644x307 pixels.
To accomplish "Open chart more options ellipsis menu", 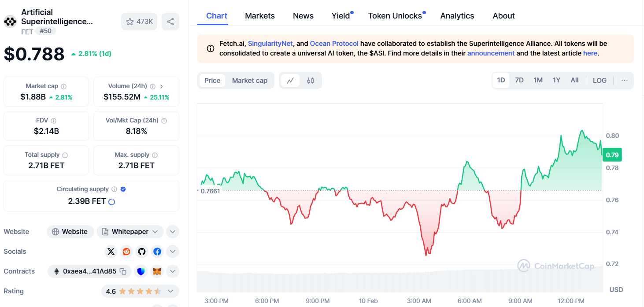I will (x=624, y=81).
